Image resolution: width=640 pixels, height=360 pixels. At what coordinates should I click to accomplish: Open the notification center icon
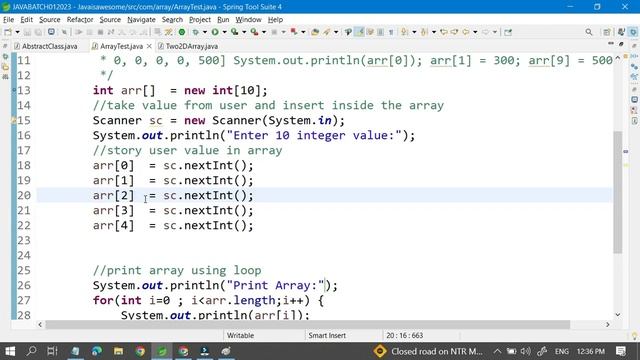(x=621, y=351)
